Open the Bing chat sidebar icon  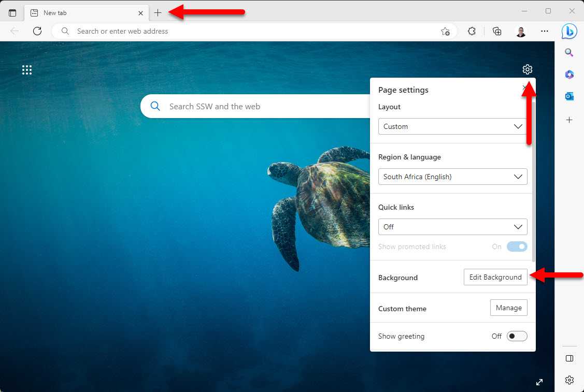pyautogui.click(x=569, y=31)
